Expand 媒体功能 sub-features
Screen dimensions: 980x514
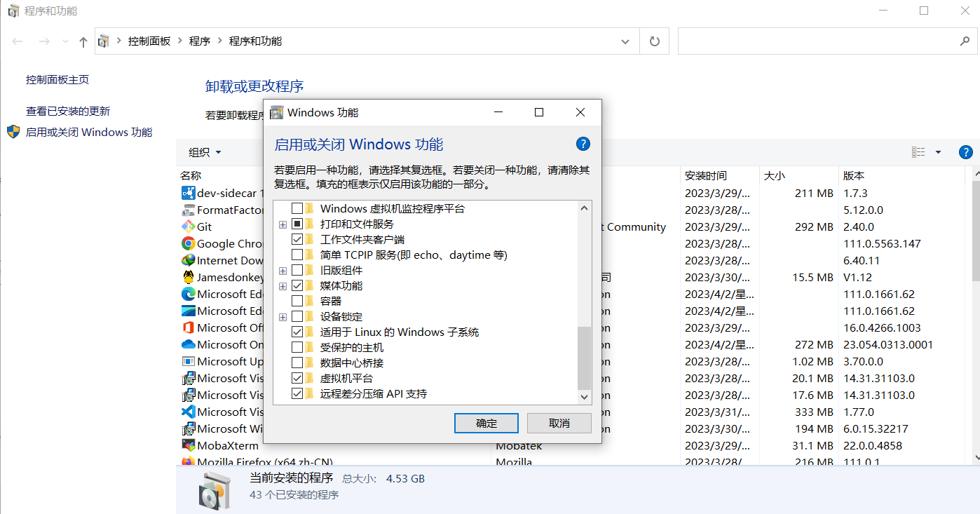coord(283,286)
